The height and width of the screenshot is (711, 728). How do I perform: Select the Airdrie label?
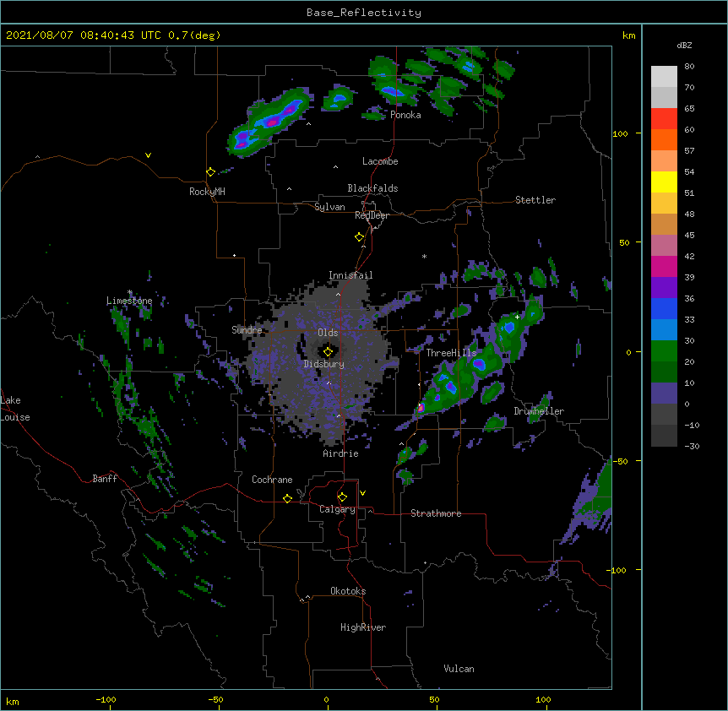[x=341, y=453]
